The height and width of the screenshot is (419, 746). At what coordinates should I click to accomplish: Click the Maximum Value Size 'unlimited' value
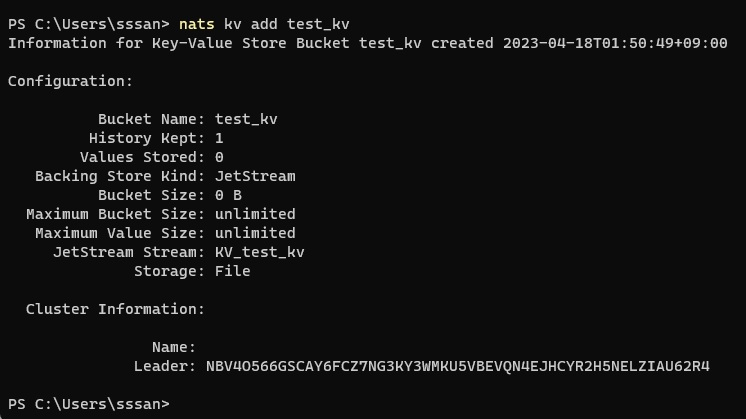pyautogui.click(x=255, y=233)
